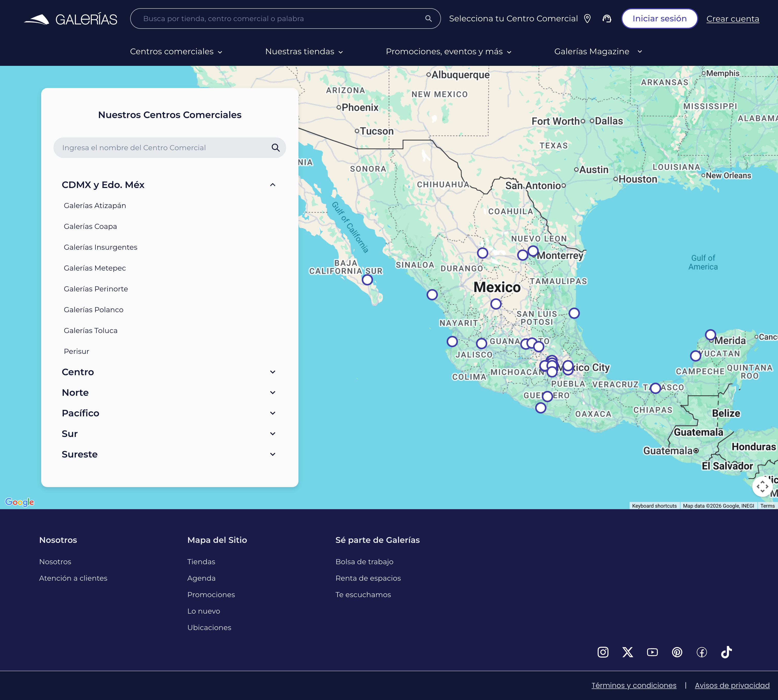Click the Facebook icon in the footer
This screenshot has width=778, height=700.
coord(701,652)
